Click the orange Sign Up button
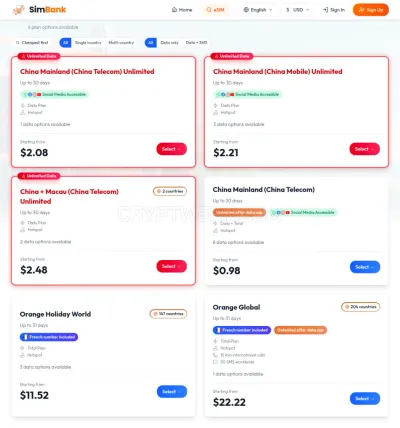Screen dimensions: 400x428 [371, 10]
